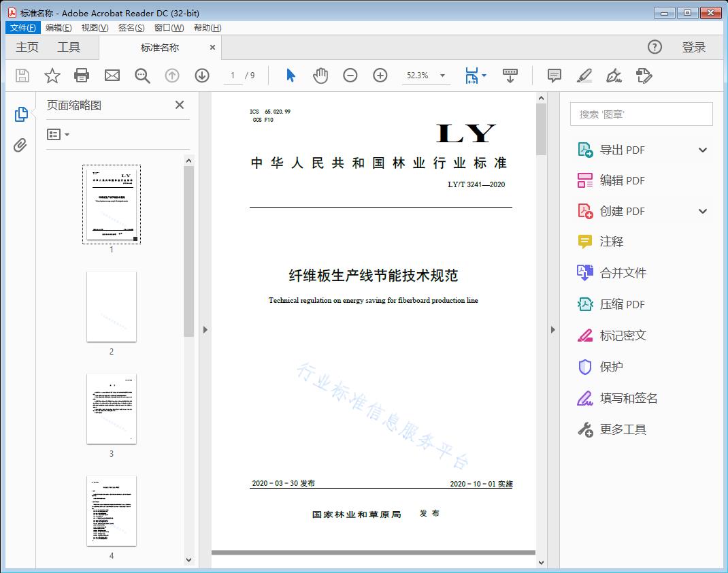
Task: Click the 登录 sign-in button
Action: [x=693, y=47]
